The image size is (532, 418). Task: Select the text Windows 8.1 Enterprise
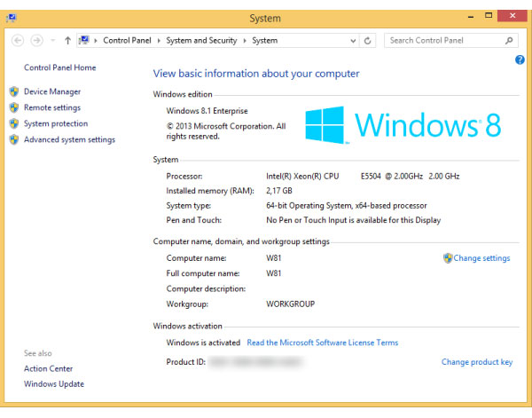click(x=207, y=111)
